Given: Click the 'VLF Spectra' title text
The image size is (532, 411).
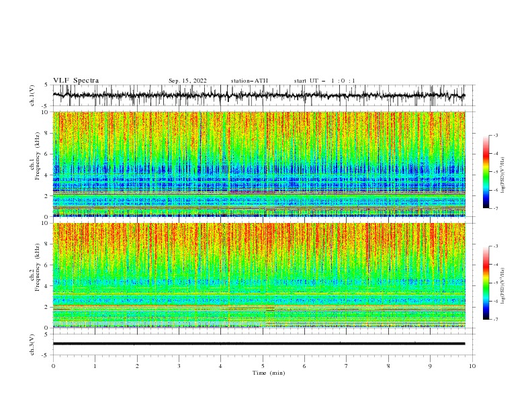Looking at the screenshot, I should [76, 81].
